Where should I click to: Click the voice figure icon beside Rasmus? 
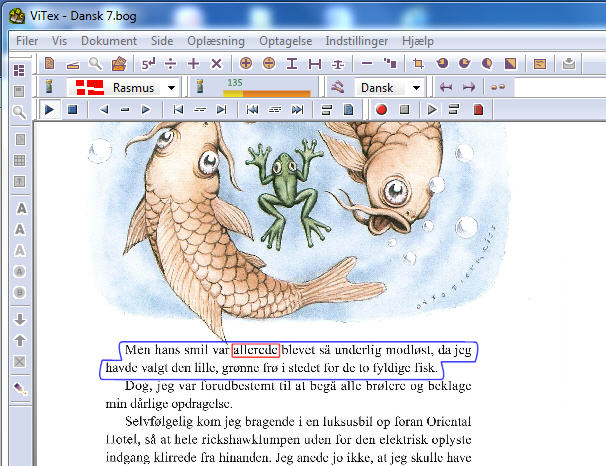click(x=49, y=87)
